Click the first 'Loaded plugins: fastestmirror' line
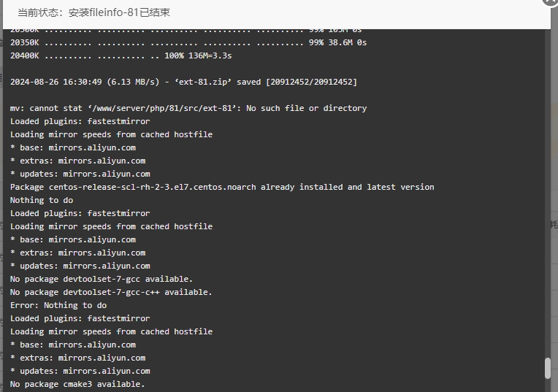Image resolution: width=558 pixels, height=392 pixels. [80, 122]
